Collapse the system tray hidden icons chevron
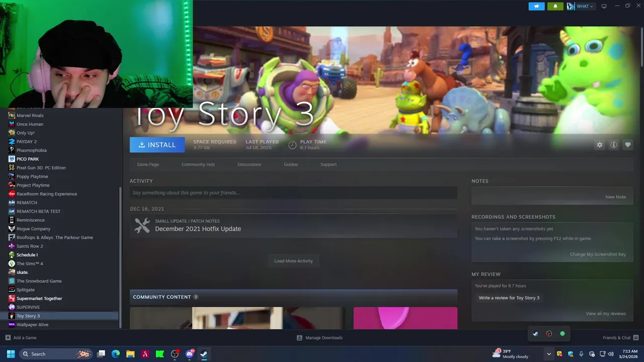 (549, 354)
